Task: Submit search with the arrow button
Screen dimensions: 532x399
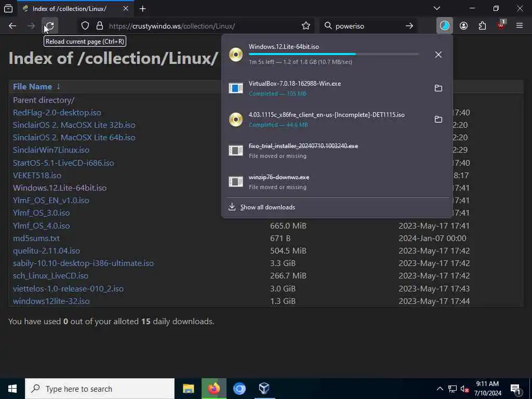Action: coord(409,26)
